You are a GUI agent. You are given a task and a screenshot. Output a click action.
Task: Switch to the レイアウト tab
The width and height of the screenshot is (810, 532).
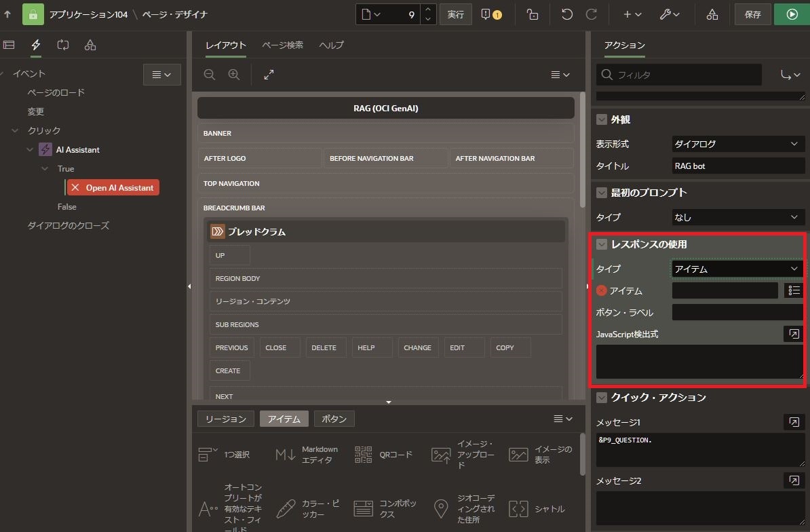tap(226, 45)
